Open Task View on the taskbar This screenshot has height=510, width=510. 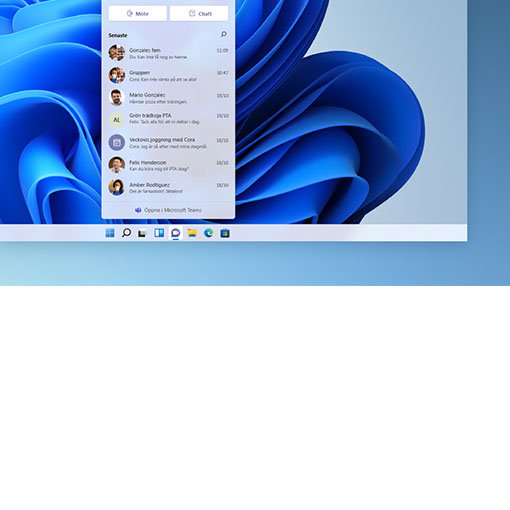click(x=142, y=233)
